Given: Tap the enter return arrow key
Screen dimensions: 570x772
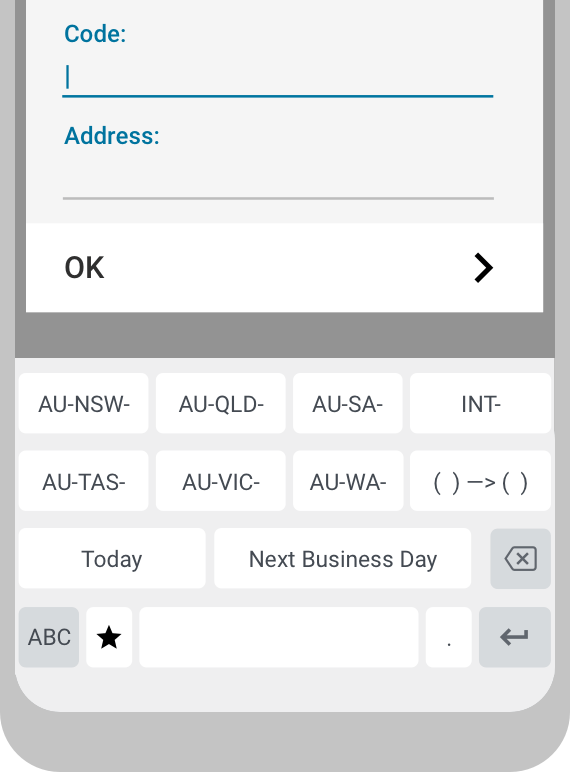Looking at the screenshot, I should click(x=514, y=637).
